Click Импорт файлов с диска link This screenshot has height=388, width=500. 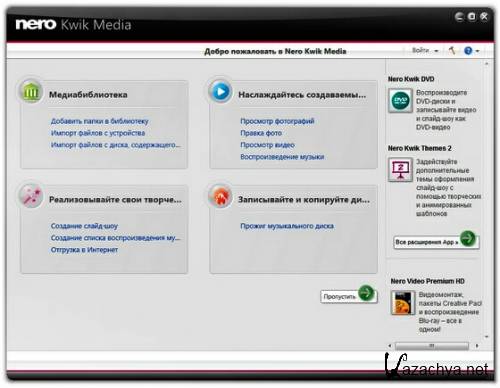[x=115, y=145]
